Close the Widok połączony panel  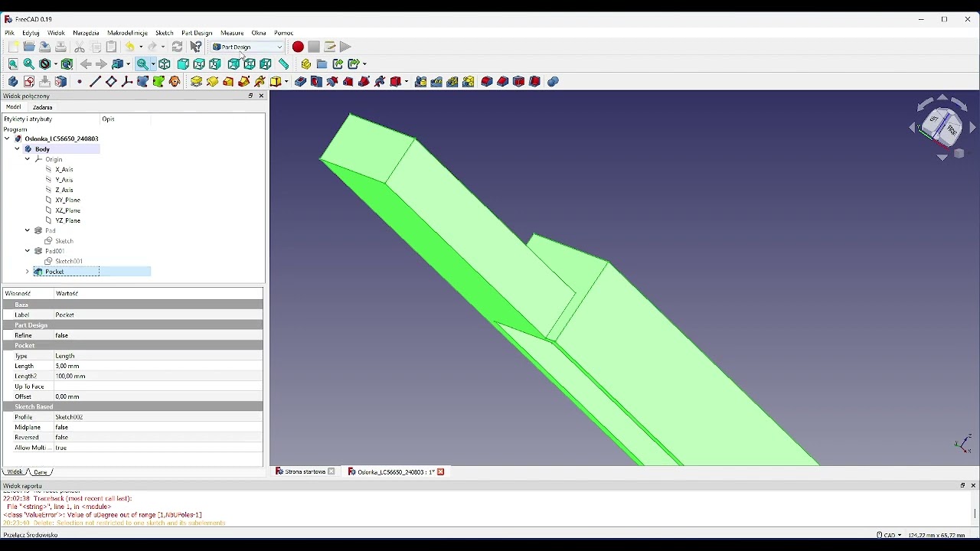[262, 96]
